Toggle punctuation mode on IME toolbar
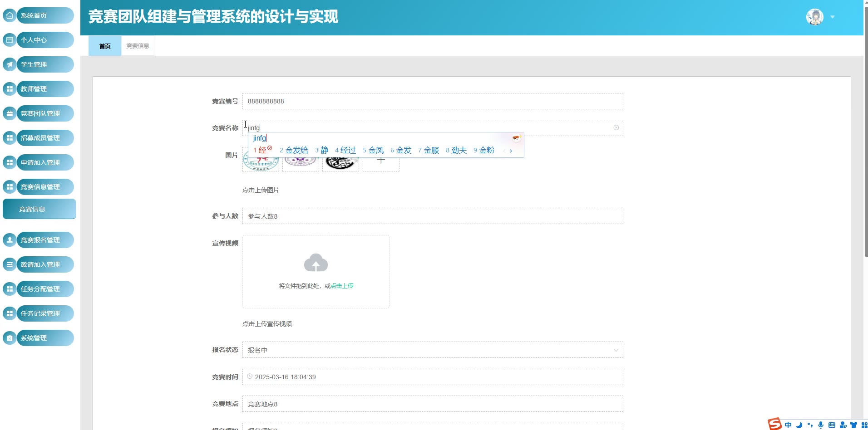This screenshot has height=430, width=868. (810, 425)
